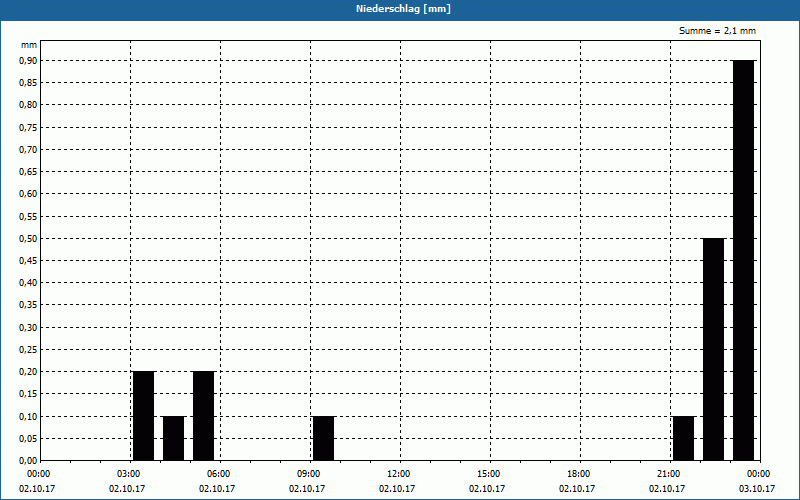The width and height of the screenshot is (800, 500).
Task: Click the 0,10 y-axis label
Action: 28,416
